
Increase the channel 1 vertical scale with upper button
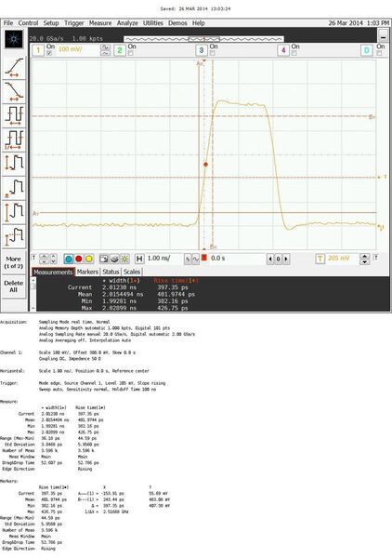[106, 47]
